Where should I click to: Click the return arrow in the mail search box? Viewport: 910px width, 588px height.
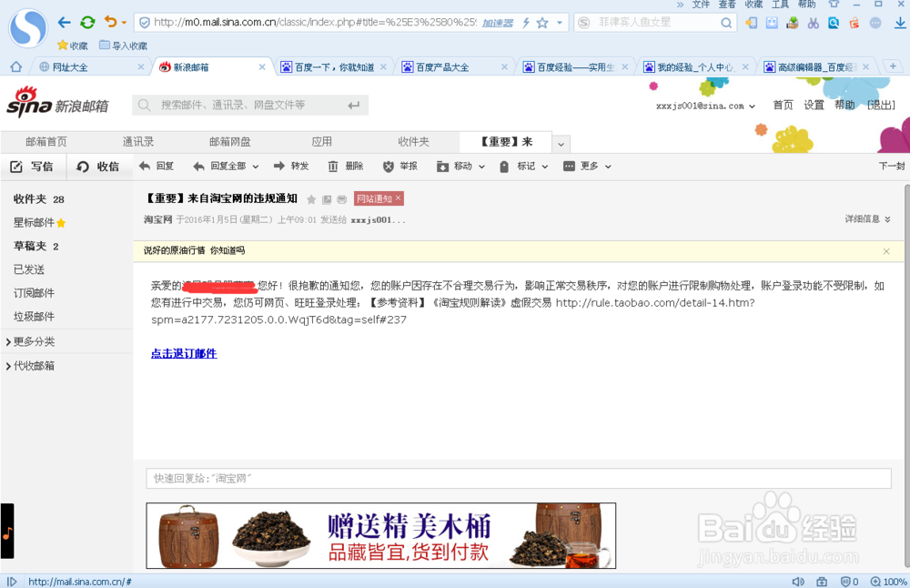coord(353,105)
